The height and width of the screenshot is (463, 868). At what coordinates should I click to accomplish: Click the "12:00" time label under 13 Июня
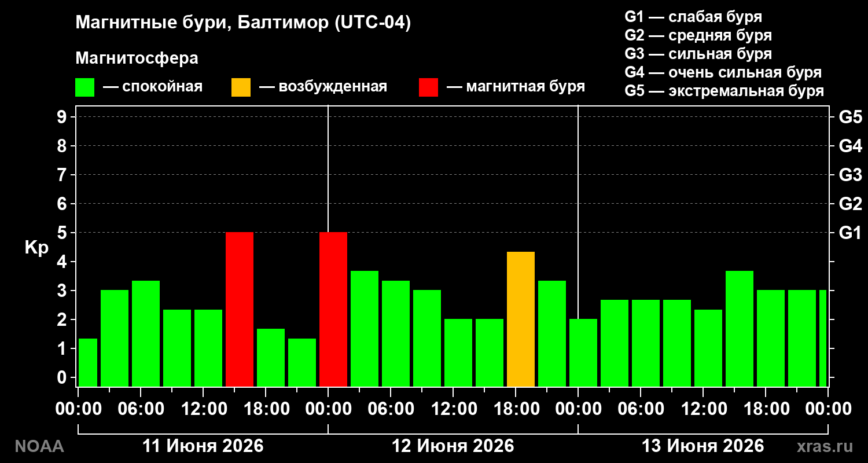(x=703, y=409)
